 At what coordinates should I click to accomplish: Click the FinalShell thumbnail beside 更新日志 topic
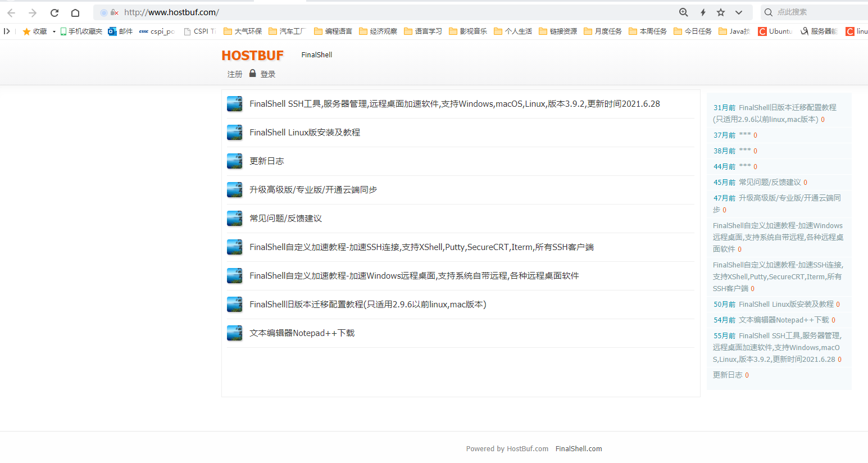point(234,161)
